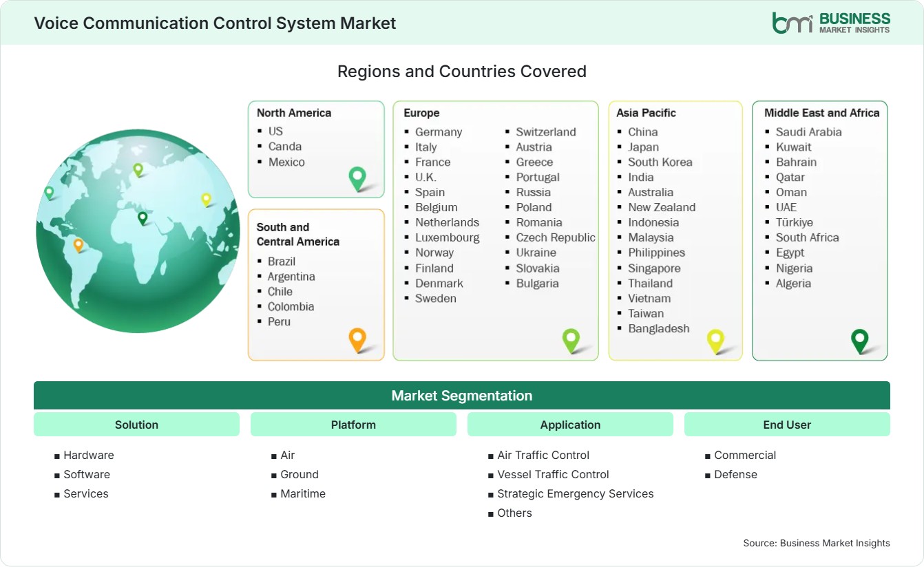Click 'Maritime' under Platform
Screen dimensions: 924x567
tap(303, 494)
